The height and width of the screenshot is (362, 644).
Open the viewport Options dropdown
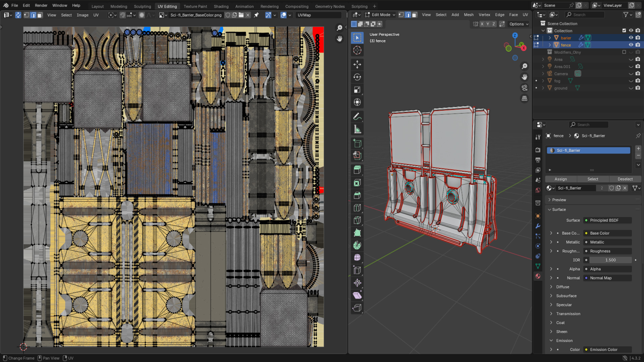pos(519,24)
